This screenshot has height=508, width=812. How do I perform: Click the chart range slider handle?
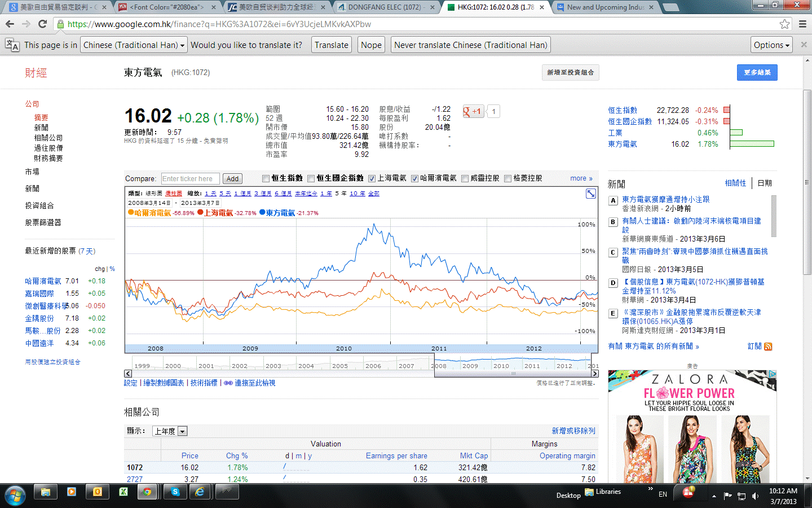[x=514, y=374]
